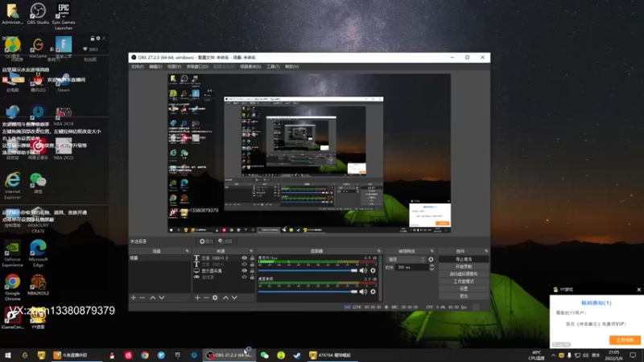
Task: Click the Settings button in Controls
Action: (x=464, y=289)
